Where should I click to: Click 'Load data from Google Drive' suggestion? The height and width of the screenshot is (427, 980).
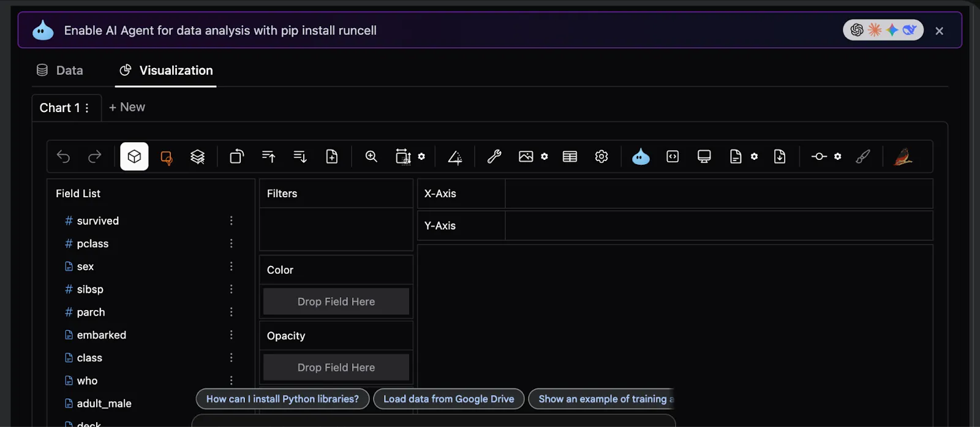point(448,399)
